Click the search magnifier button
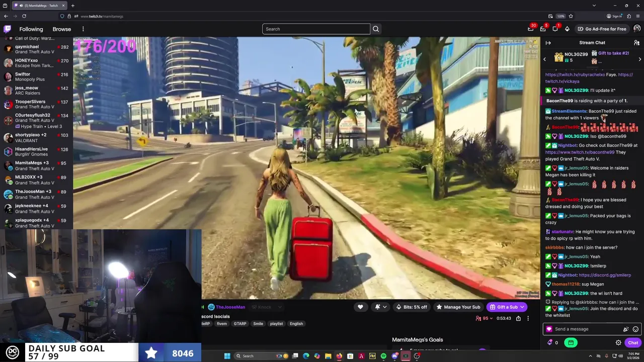Screen dimensions: 644x362 coord(376,29)
